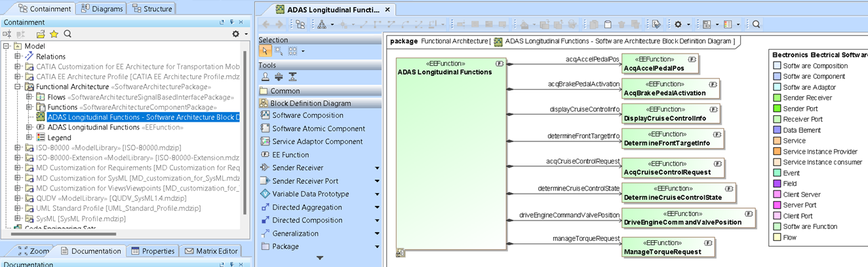The height and width of the screenshot is (267, 868).
Task: Open Sender Receiver Port dropdown arrow
Action: click(377, 181)
